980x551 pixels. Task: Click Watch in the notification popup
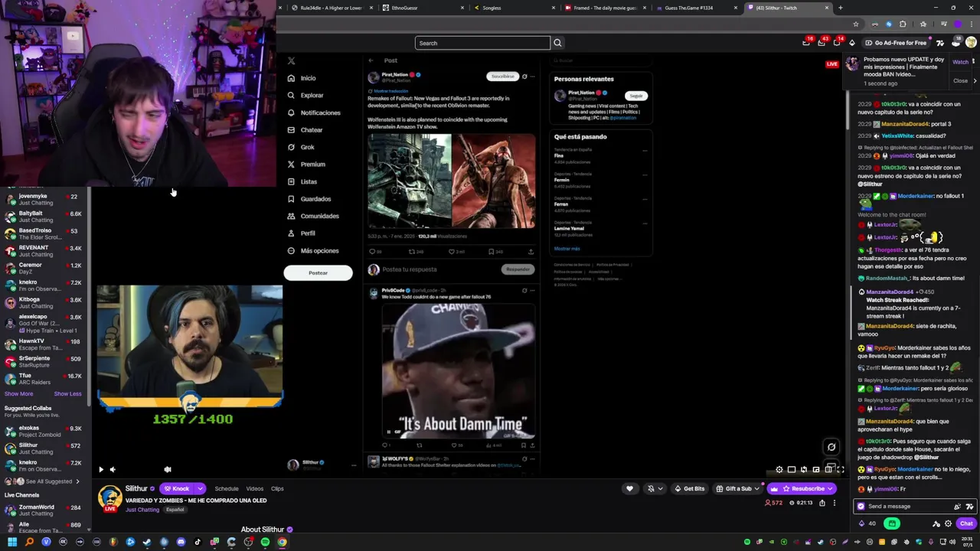(x=960, y=62)
